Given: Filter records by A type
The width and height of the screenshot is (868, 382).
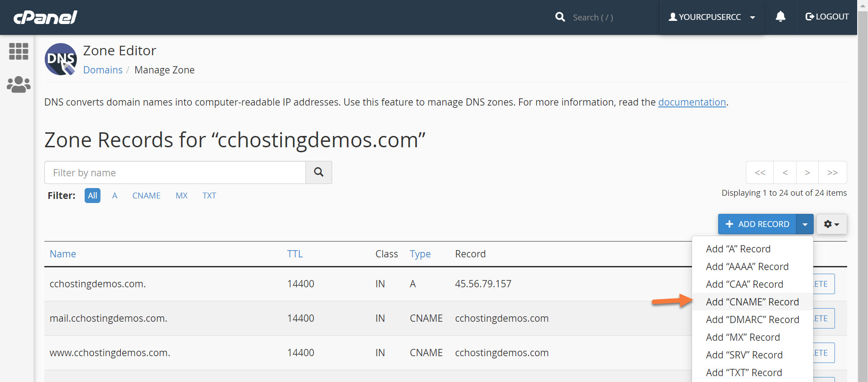Looking at the screenshot, I should 115,195.
